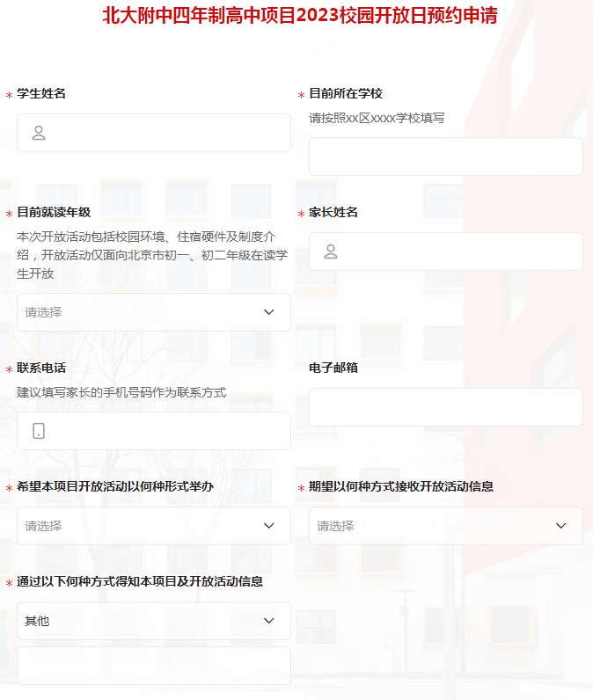This screenshot has width=593, height=700.
Task: Click into the 联系电话 input field
Action: click(x=154, y=431)
